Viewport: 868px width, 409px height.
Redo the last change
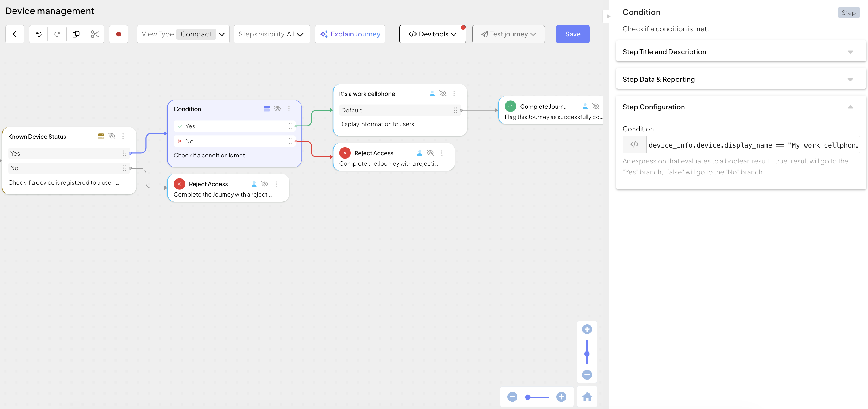57,34
